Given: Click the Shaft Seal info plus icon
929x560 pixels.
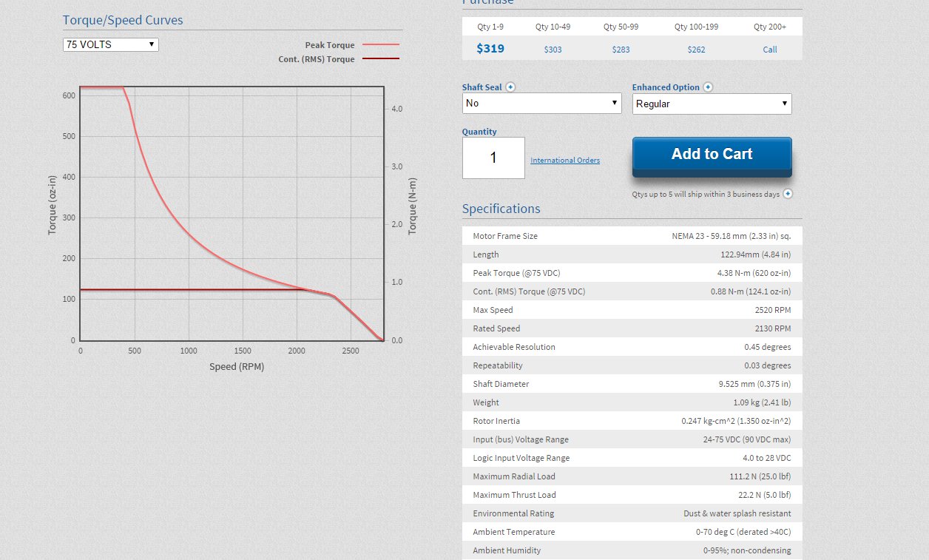Looking at the screenshot, I should [510, 87].
